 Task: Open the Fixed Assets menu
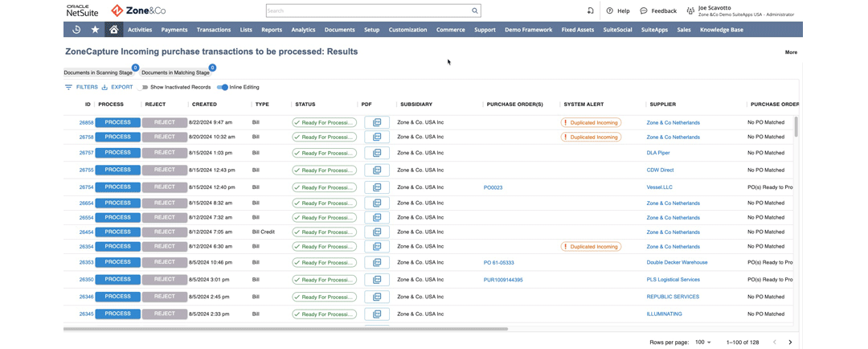(x=578, y=30)
